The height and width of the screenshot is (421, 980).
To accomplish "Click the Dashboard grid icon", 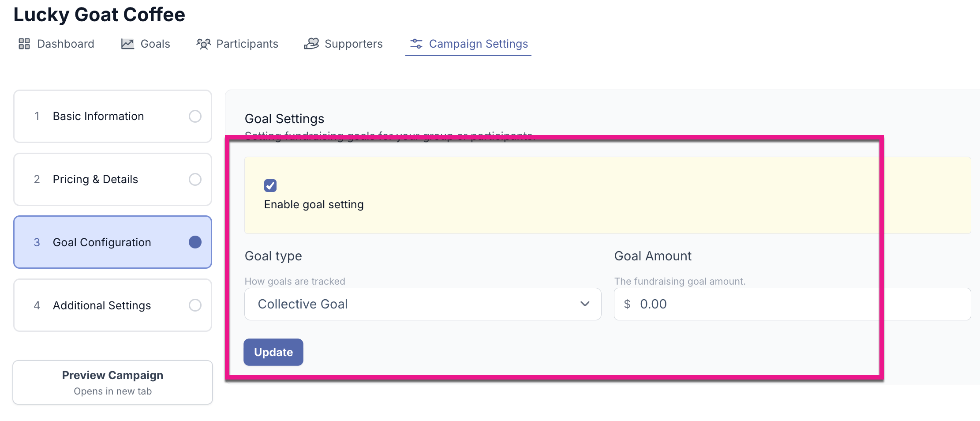I will click(x=24, y=44).
